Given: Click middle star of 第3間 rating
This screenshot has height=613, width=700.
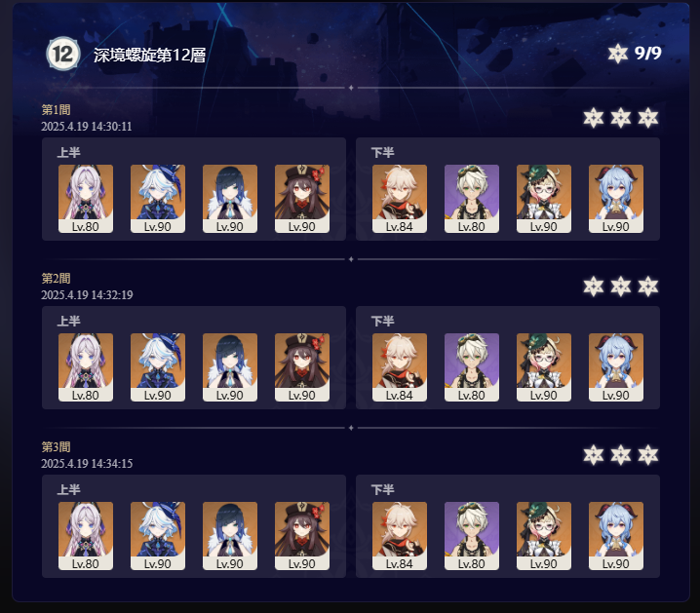Looking at the screenshot, I should pos(620,455).
